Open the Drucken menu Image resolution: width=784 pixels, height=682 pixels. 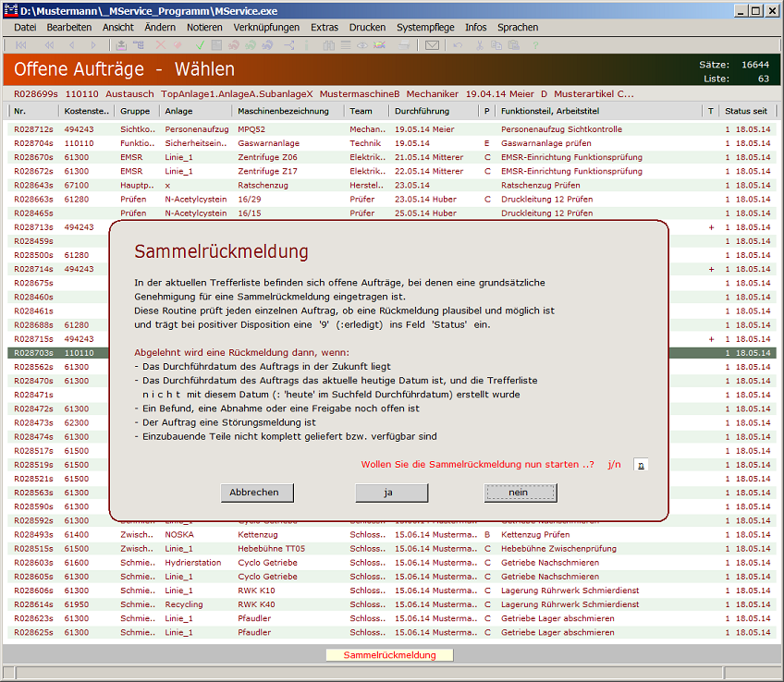tap(367, 28)
